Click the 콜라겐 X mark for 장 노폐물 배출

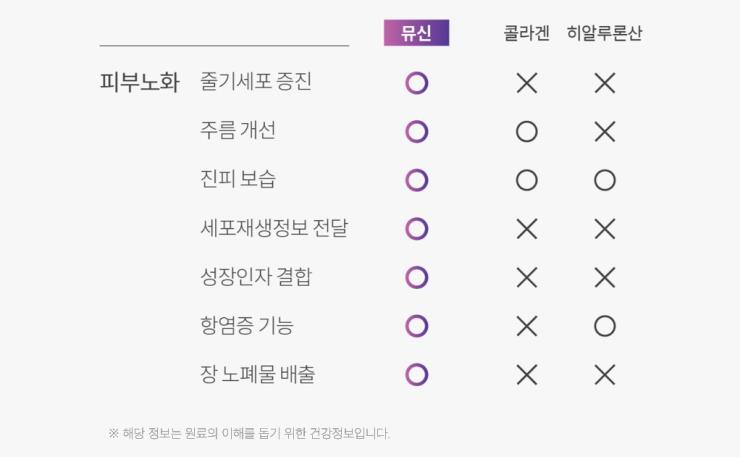click(x=527, y=375)
